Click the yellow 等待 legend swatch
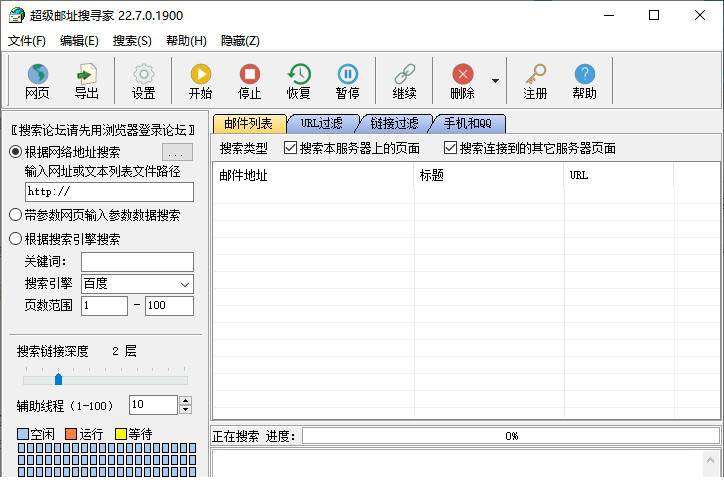Screen dimensions: 724x496 [x=121, y=434]
